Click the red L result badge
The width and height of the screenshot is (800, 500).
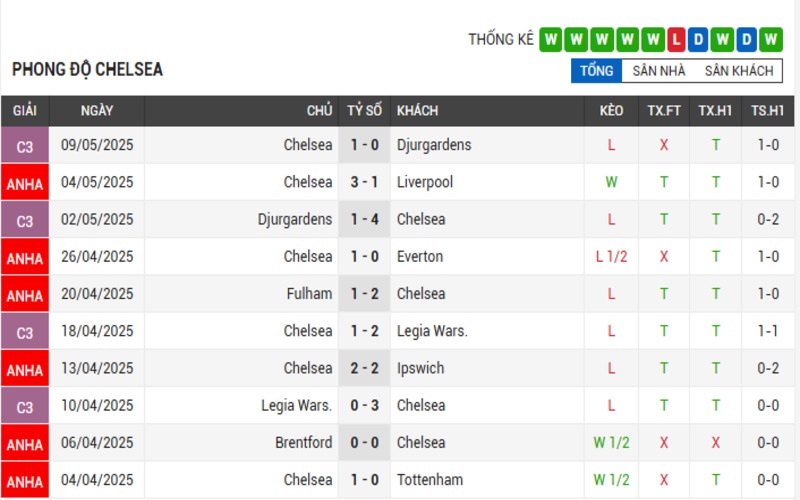coord(677,39)
